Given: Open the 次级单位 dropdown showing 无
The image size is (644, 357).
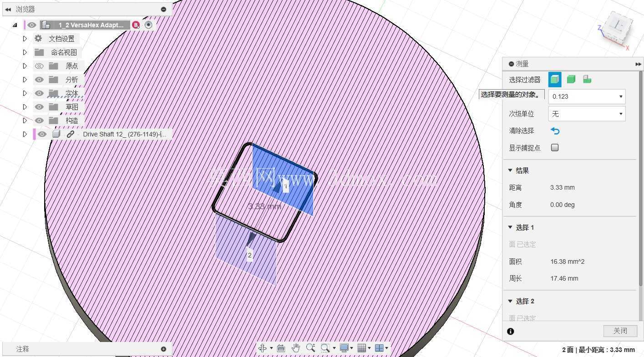Looking at the screenshot, I should tap(587, 114).
